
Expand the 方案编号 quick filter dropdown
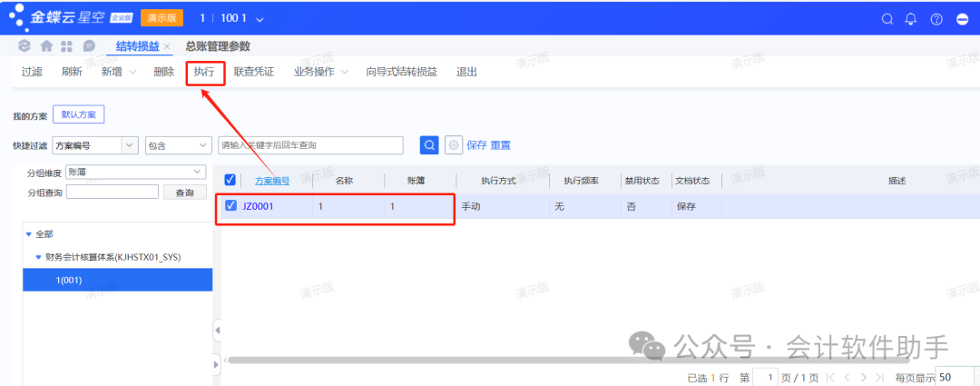coord(129,145)
